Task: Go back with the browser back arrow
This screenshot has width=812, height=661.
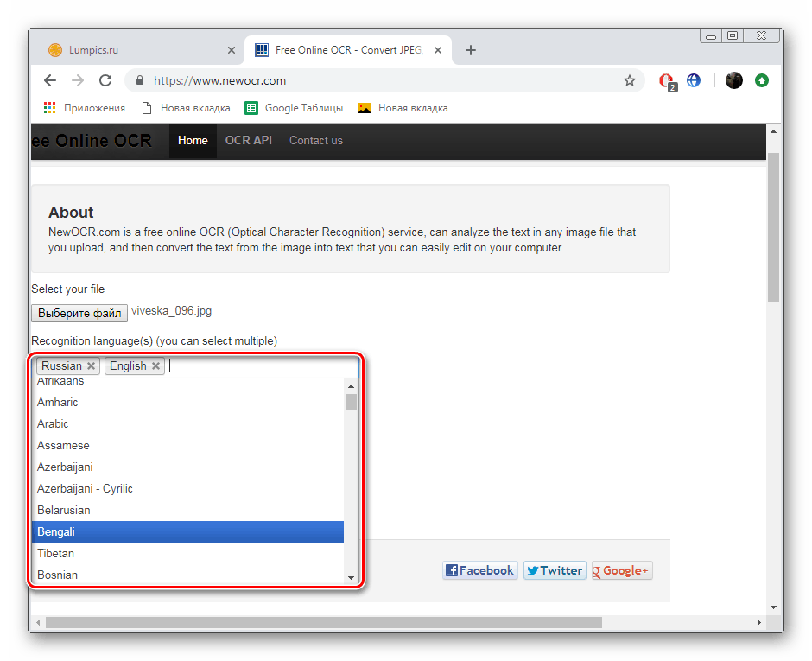Action: click(50, 80)
